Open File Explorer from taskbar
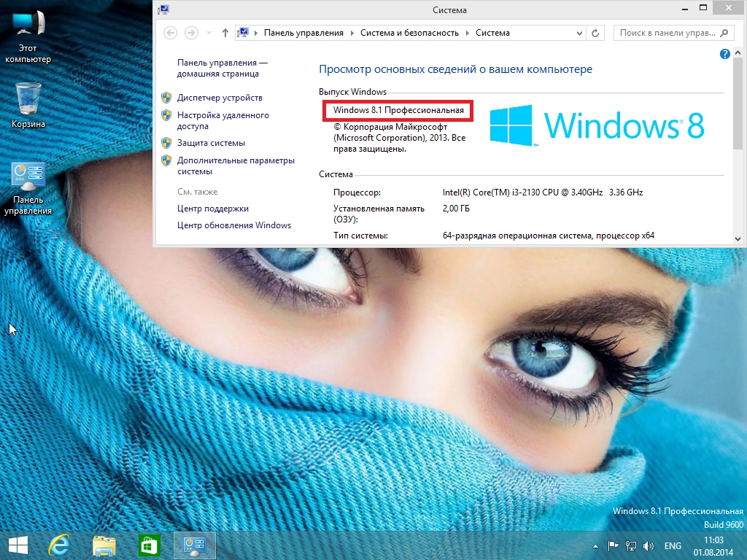This screenshot has height=560, width=747. [x=104, y=545]
